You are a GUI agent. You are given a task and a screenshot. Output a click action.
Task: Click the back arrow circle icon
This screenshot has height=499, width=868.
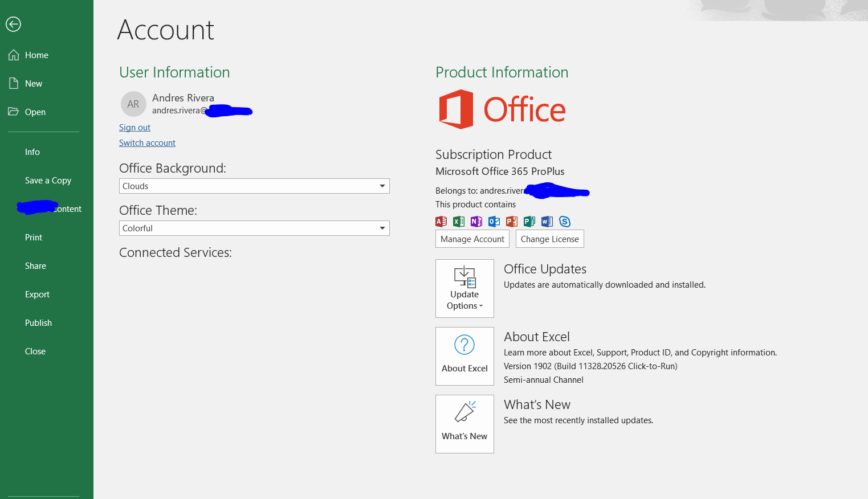point(13,24)
